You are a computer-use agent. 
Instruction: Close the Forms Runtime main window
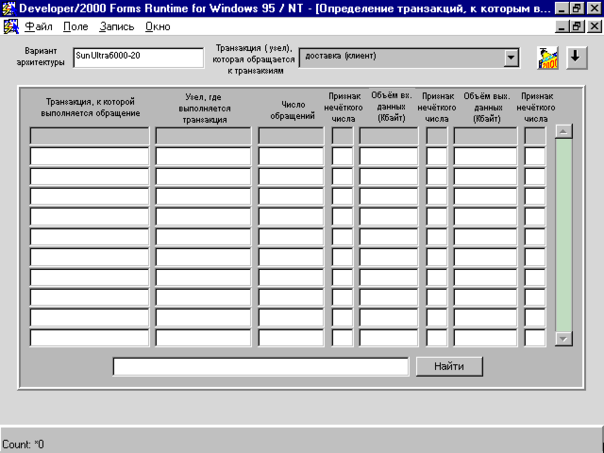[594, 8]
